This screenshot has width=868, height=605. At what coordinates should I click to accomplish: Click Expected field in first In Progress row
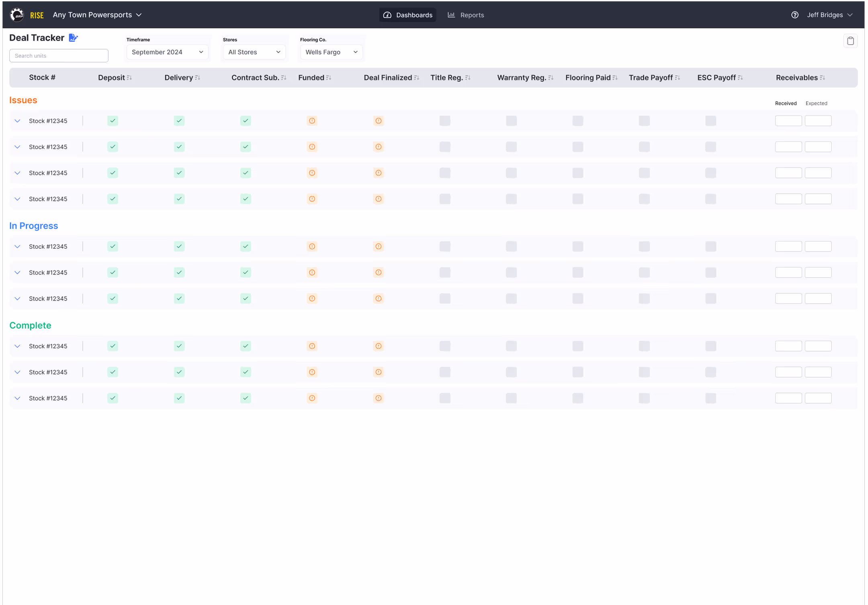818,247
